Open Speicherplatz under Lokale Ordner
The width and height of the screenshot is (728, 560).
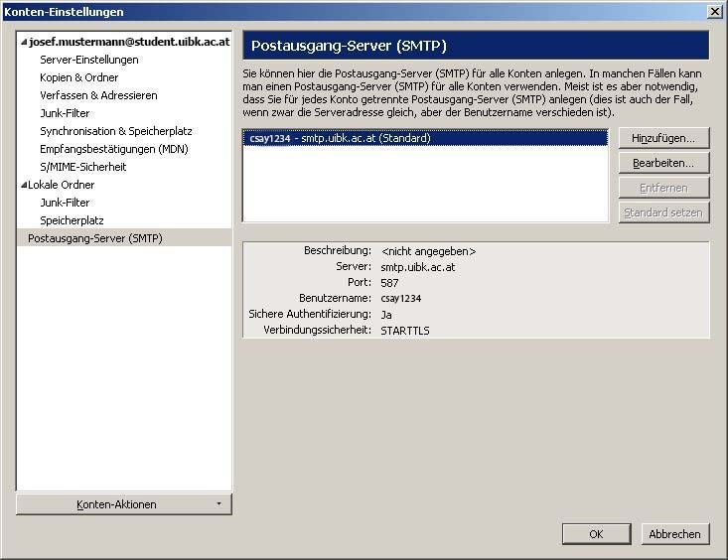[x=72, y=220]
